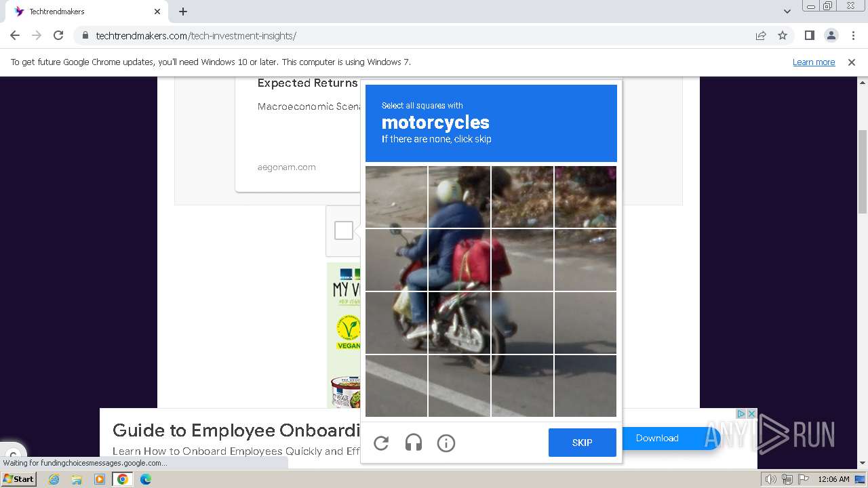Select captcha tile with the motorcycle engine
Image resolution: width=868 pixels, height=488 pixels.
point(459,323)
